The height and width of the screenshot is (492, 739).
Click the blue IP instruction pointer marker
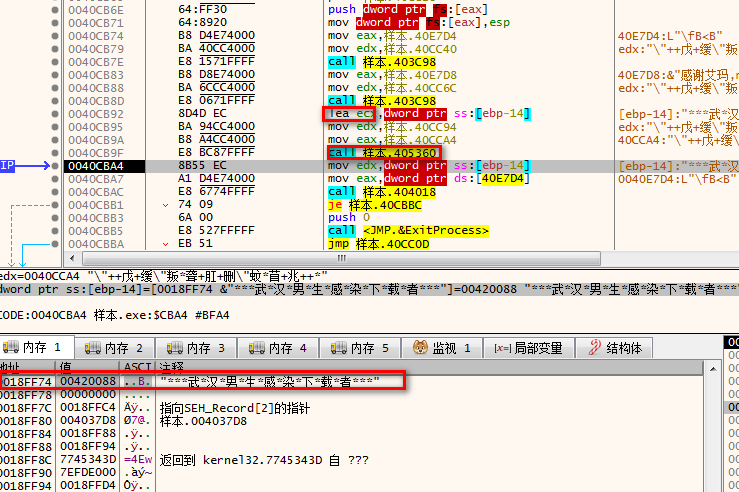pos(8,165)
